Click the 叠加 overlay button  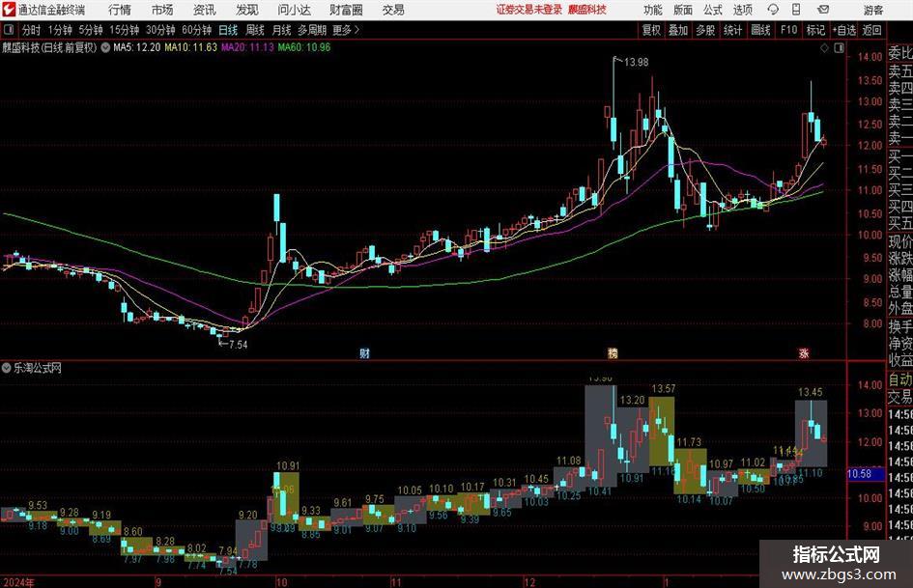[x=678, y=30]
